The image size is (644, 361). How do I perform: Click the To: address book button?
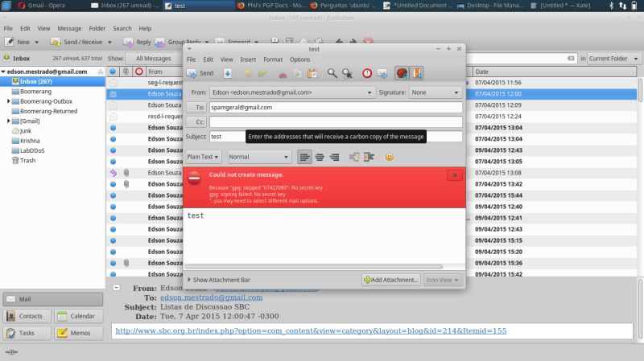[x=196, y=108]
